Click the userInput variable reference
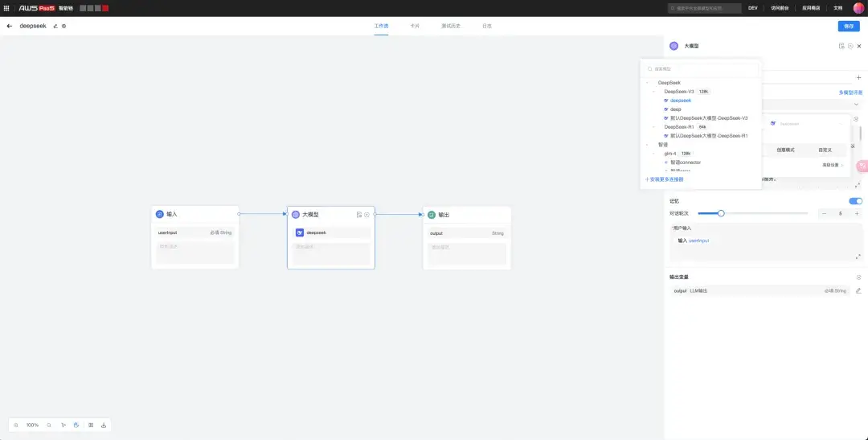The width and height of the screenshot is (868, 440). (x=698, y=241)
